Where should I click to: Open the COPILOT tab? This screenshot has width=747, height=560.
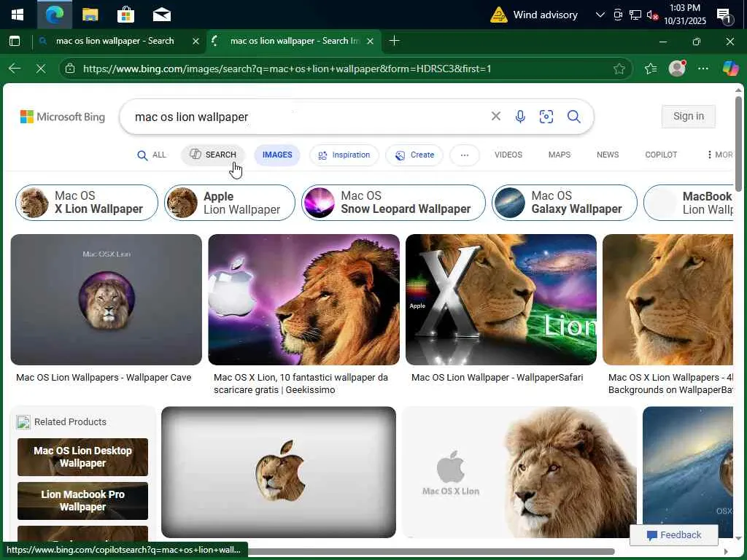[x=661, y=155]
